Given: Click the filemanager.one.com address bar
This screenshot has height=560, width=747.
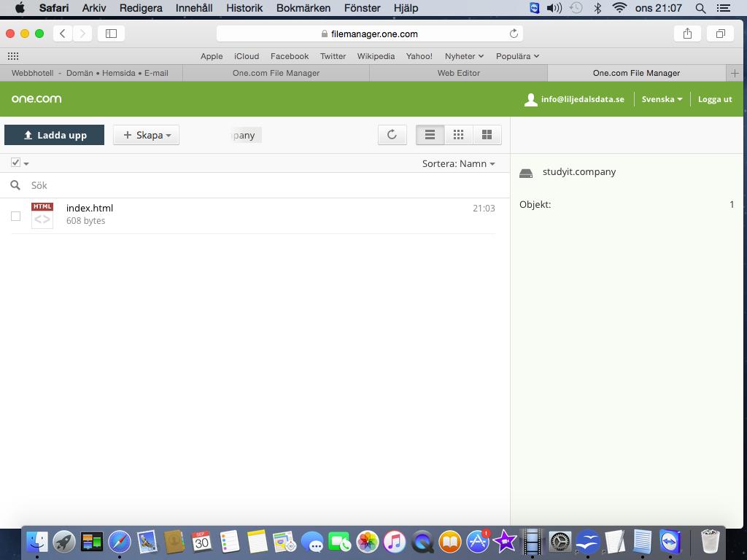Looking at the screenshot, I should point(370,34).
